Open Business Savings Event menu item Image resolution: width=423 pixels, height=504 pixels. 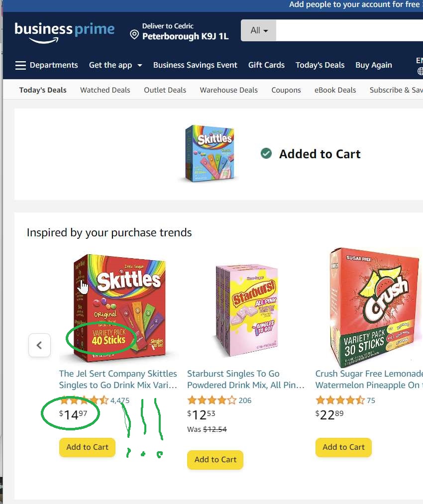195,65
